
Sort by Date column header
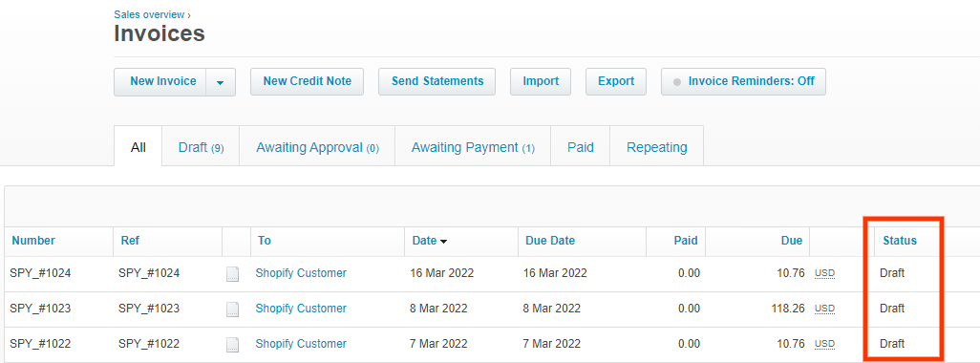tap(429, 241)
